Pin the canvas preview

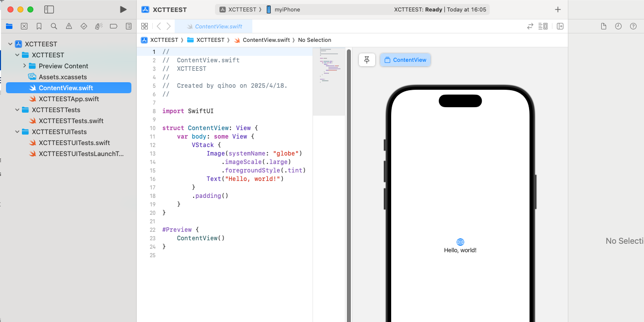pyautogui.click(x=367, y=60)
